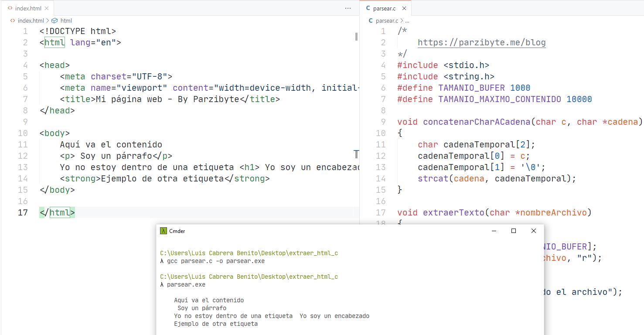Viewport: 644px width, 335px height.
Task: Click the breadcrumb ellipsis after parsear.c
Action: coord(407,21)
